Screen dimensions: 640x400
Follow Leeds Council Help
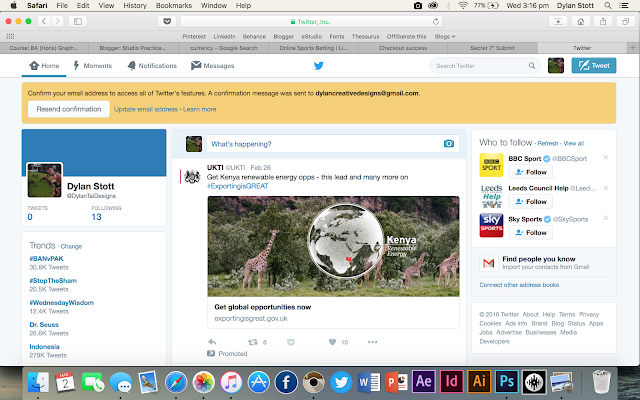(x=531, y=202)
